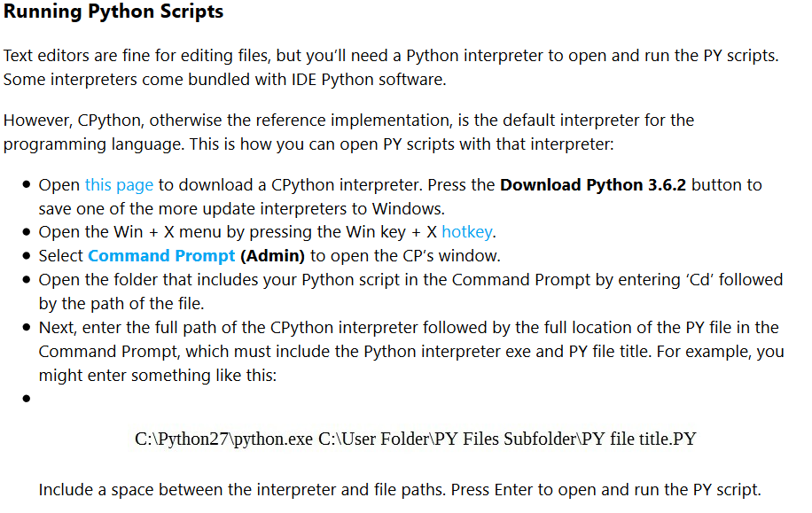812x513 pixels.
Task: Click the "Running Python Scripts" heading
Action: [113, 12]
